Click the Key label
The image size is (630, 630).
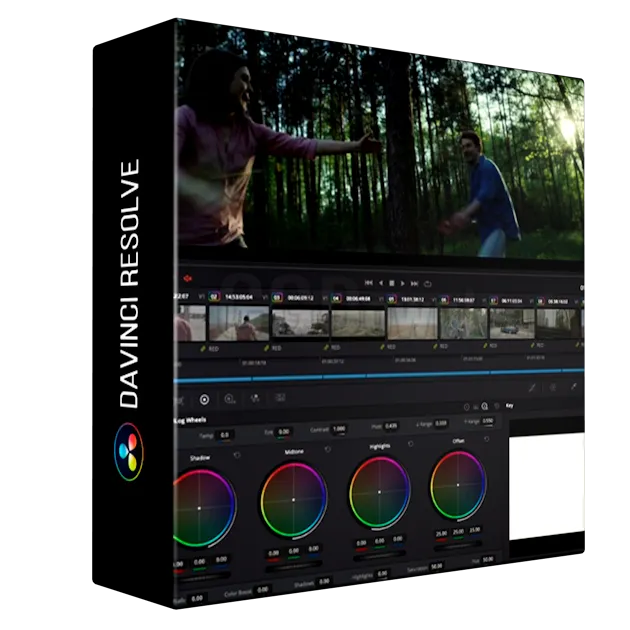coord(509,405)
